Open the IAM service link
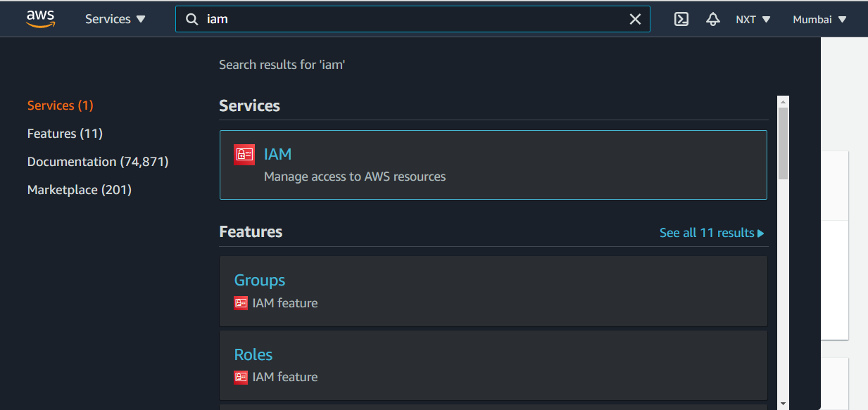The image size is (868, 410). click(x=277, y=154)
